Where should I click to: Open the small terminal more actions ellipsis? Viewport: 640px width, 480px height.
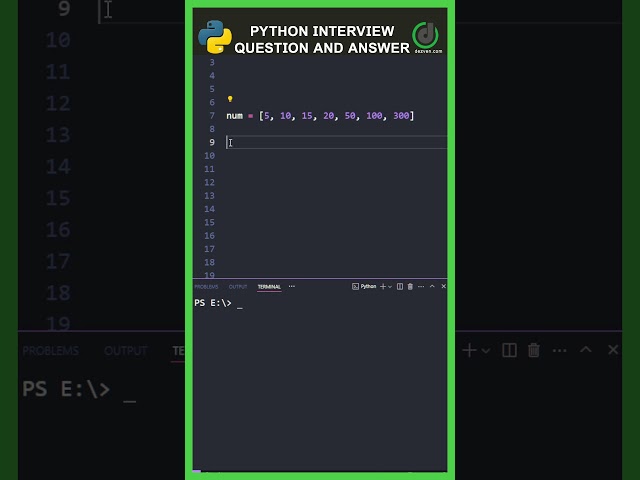pyautogui.click(x=421, y=287)
